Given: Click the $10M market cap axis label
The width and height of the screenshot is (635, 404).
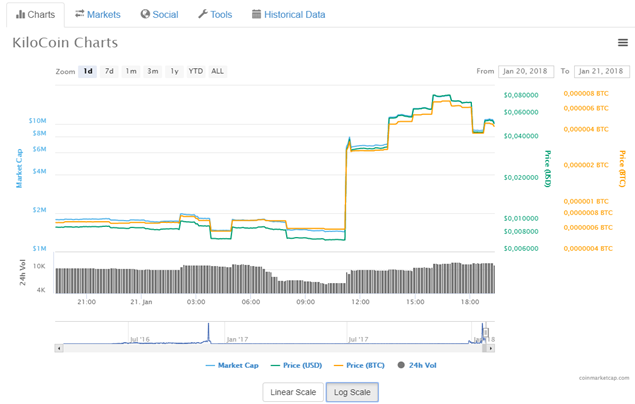Looking at the screenshot, I should click(x=37, y=121).
